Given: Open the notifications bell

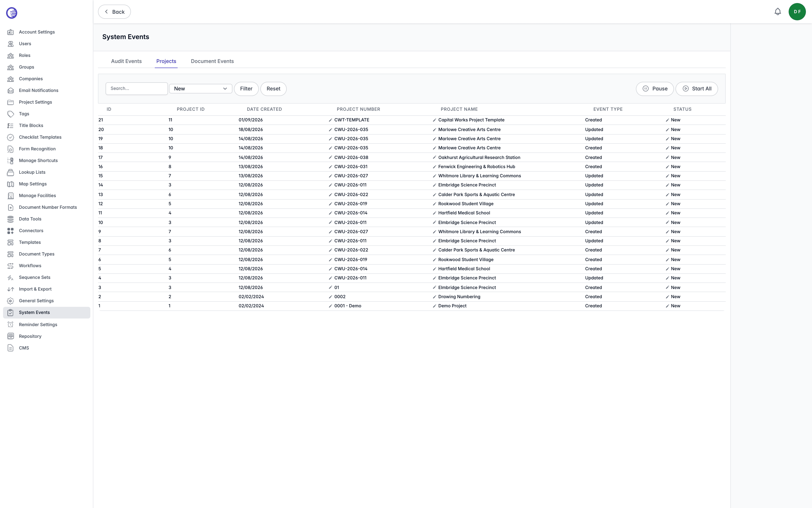Looking at the screenshot, I should coord(777,12).
